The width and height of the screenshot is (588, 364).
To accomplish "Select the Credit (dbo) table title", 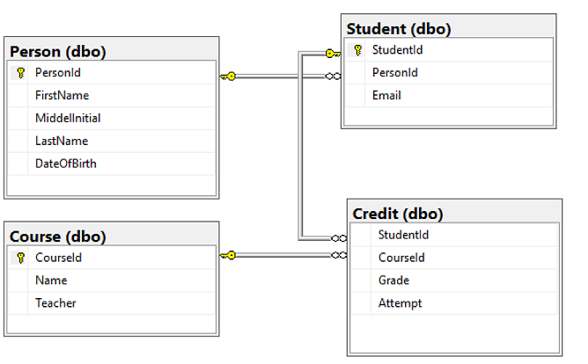I will pos(397,213).
